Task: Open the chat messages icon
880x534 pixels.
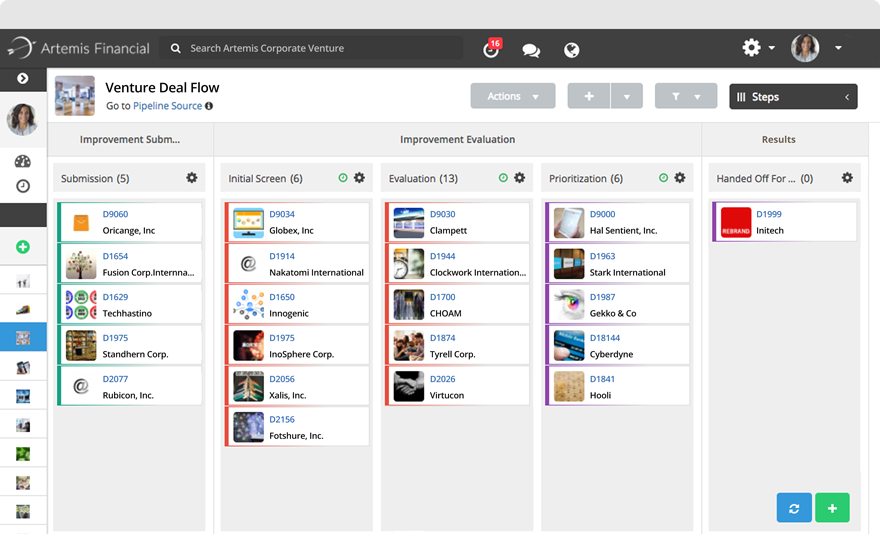Action: pos(531,50)
